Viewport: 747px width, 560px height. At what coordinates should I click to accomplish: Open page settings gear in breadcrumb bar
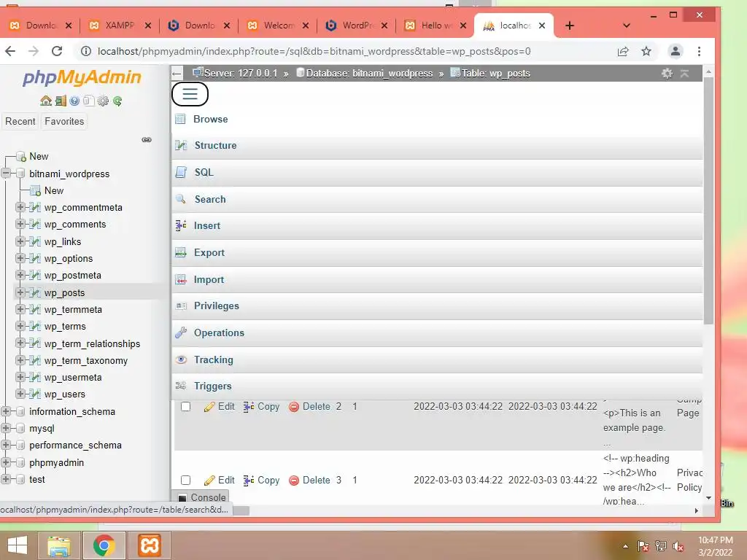tap(667, 74)
